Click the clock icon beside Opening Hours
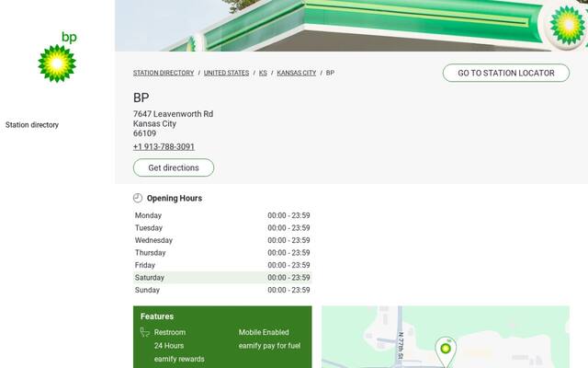Viewport: 588px width, 368px height. pos(138,198)
